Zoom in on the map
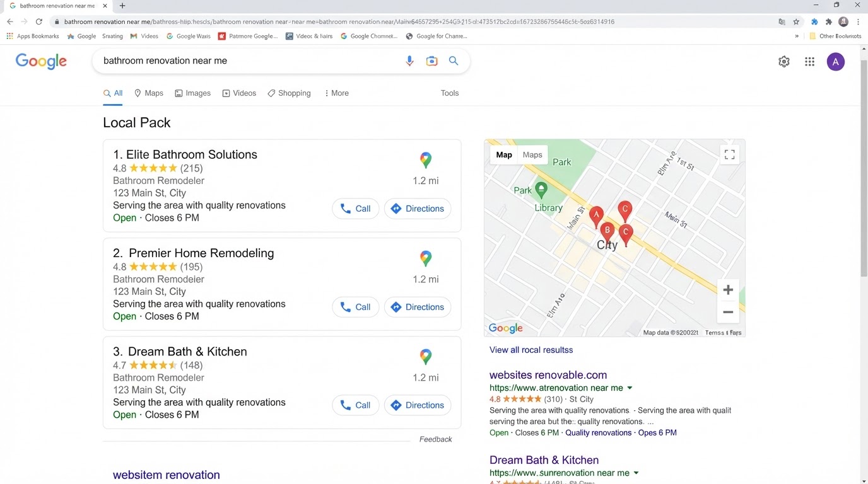Image resolution: width=868 pixels, height=484 pixels. [728, 290]
